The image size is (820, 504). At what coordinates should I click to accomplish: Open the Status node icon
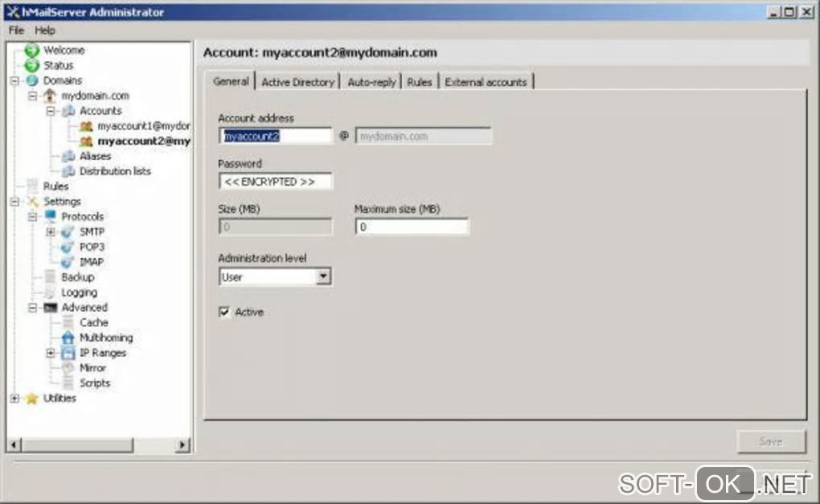click(x=32, y=65)
